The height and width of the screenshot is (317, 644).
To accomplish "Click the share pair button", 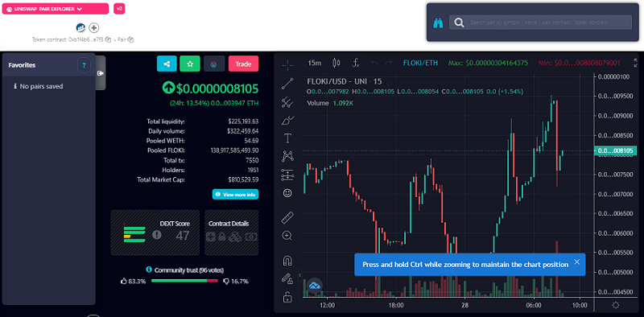I will click(x=167, y=64).
